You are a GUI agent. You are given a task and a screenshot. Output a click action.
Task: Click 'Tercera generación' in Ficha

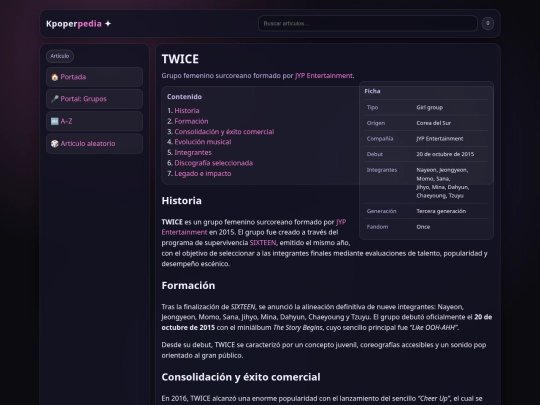click(441, 211)
